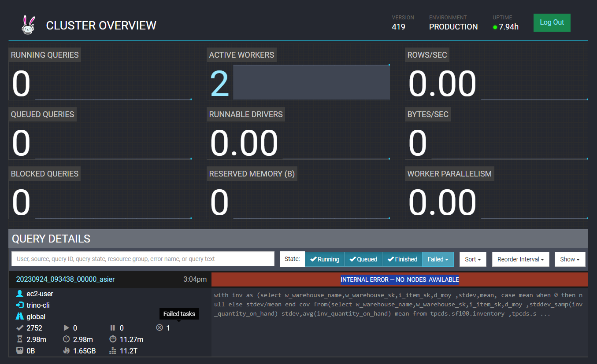
Task: Click the ROWS/SEC heading
Action: pos(427,55)
